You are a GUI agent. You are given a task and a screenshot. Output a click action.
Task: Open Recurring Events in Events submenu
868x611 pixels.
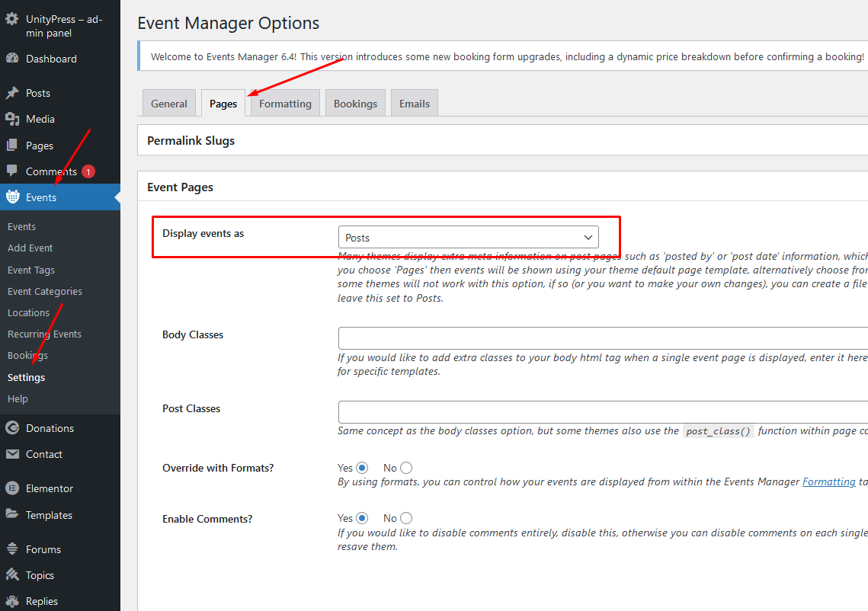pos(44,334)
